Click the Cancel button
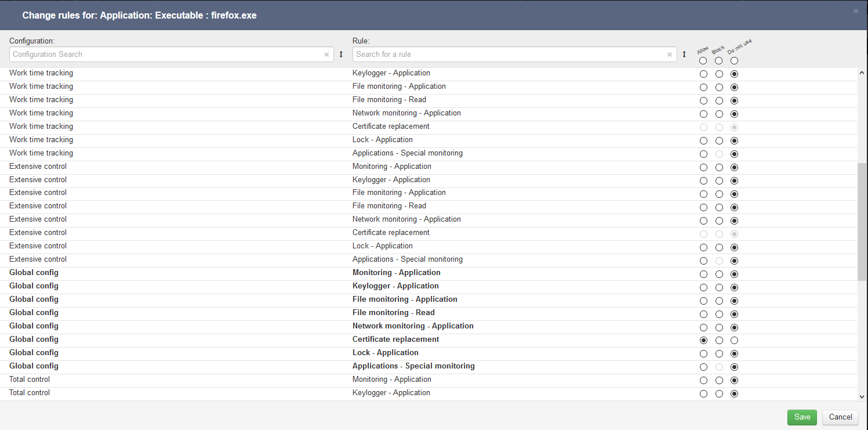Image resolution: width=868 pixels, height=430 pixels. pos(840,417)
